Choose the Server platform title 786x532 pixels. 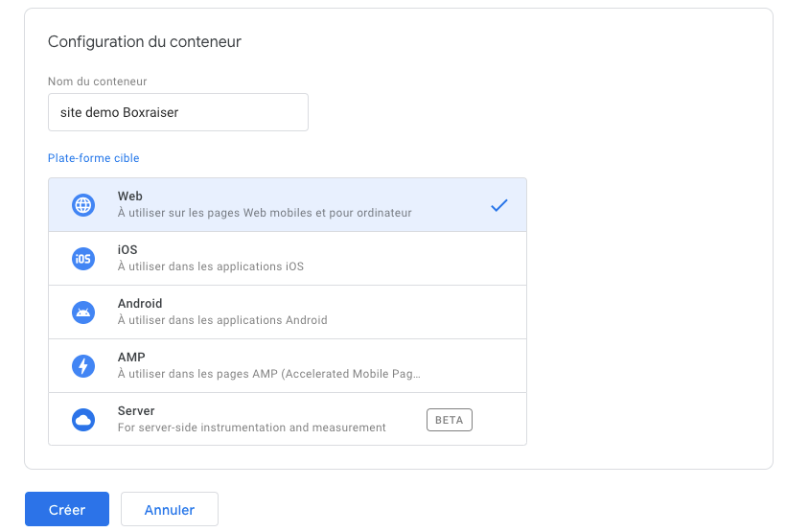pyautogui.click(x=136, y=411)
